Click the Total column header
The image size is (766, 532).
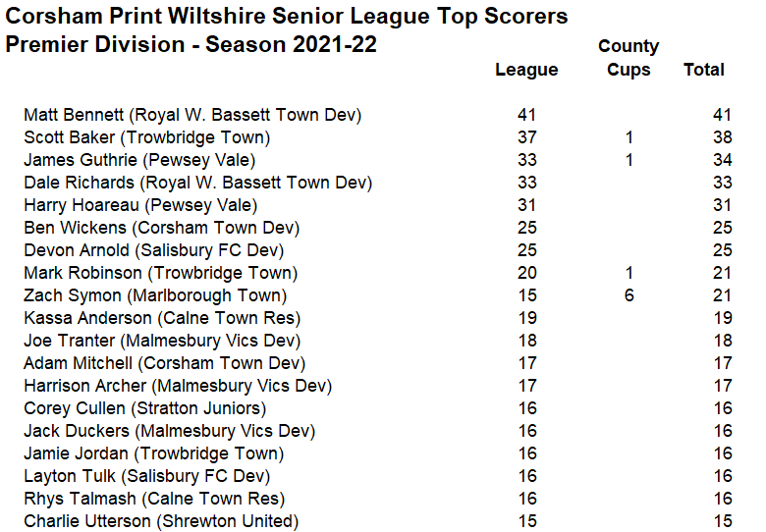pos(703,70)
